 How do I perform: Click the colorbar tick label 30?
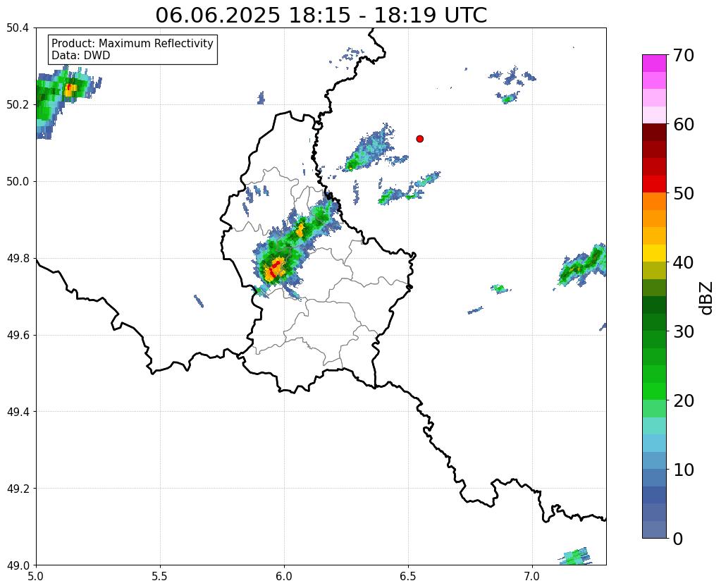pyautogui.click(x=684, y=331)
